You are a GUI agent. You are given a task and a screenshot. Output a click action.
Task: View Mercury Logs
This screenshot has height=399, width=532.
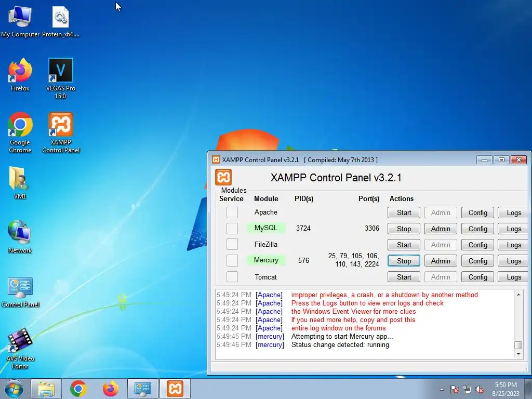click(x=514, y=261)
